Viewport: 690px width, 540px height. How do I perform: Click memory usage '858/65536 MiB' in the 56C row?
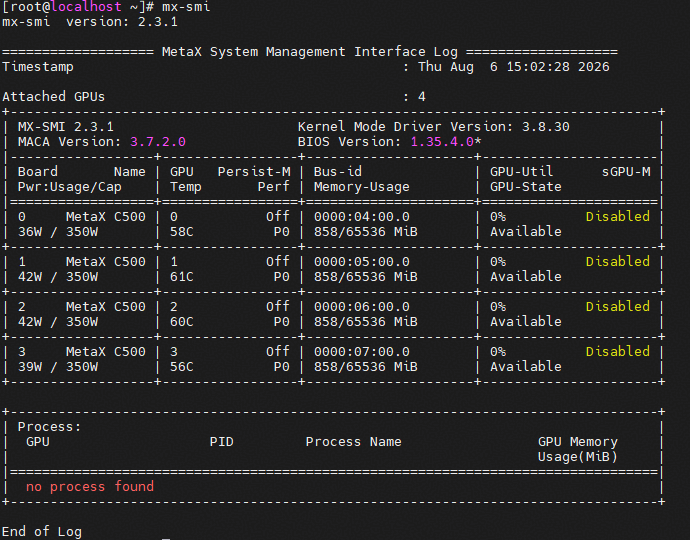coord(366,367)
